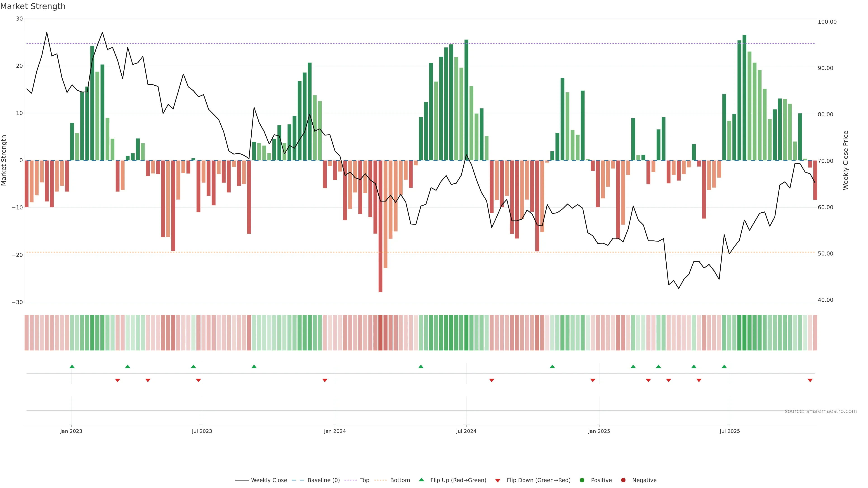Screen dimensions: 868x488
Task: Click the last green flip-up triangle before Jul 2025
Action: (x=724, y=366)
